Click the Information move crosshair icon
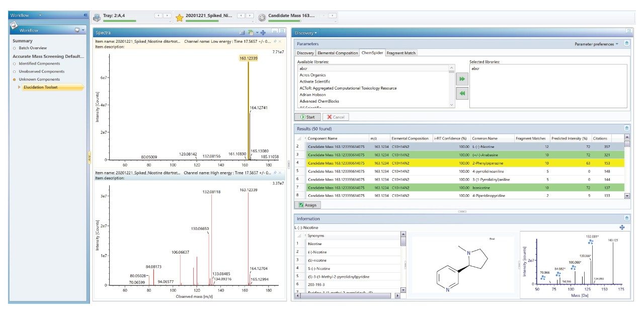The height and width of the screenshot is (315, 644). click(622, 227)
